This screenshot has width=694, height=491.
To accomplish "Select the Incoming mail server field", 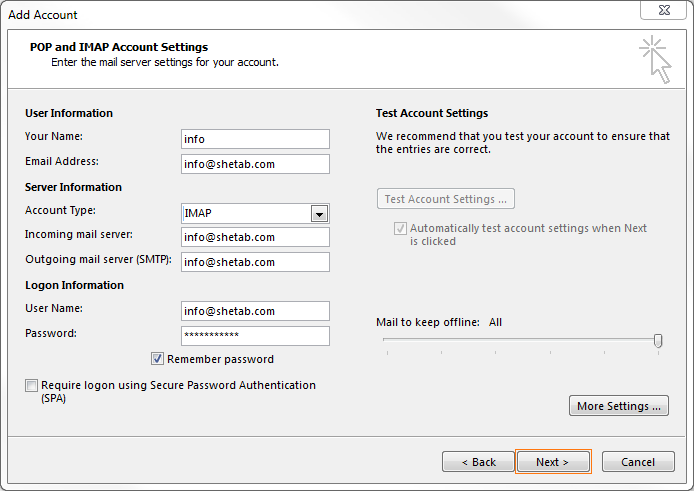I will click(255, 237).
